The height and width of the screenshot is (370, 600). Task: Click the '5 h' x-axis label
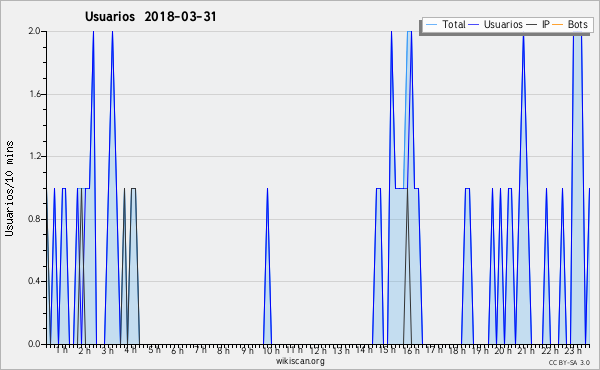pyautogui.click(x=155, y=350)
